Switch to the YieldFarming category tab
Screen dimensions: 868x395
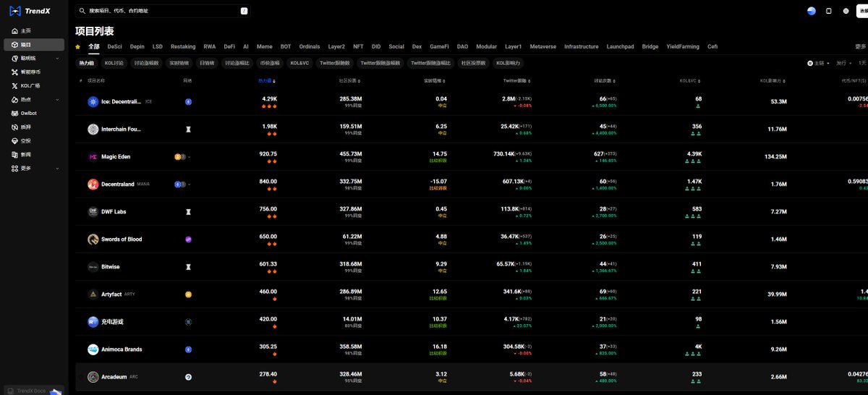pyautogui.click(x=683, y=46)
